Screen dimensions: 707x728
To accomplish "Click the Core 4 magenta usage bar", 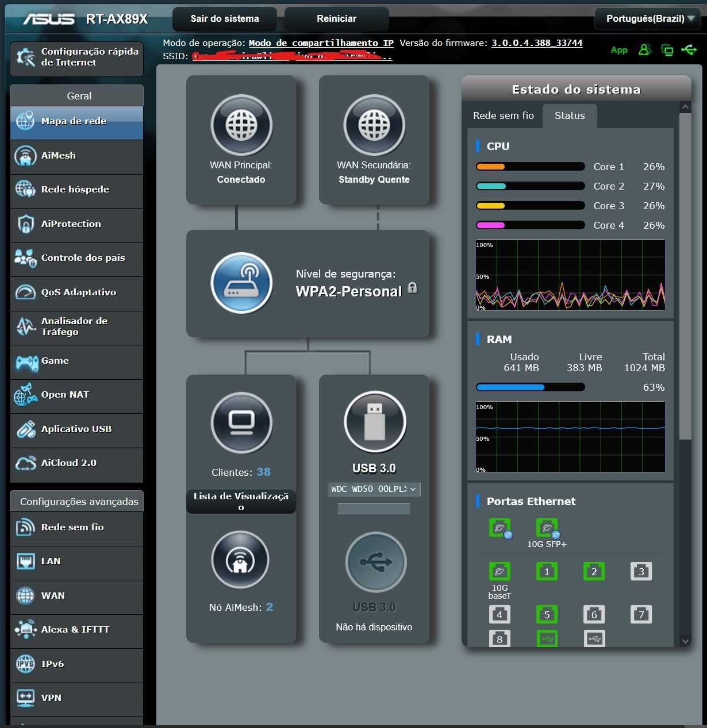I will tap(531, 225).
